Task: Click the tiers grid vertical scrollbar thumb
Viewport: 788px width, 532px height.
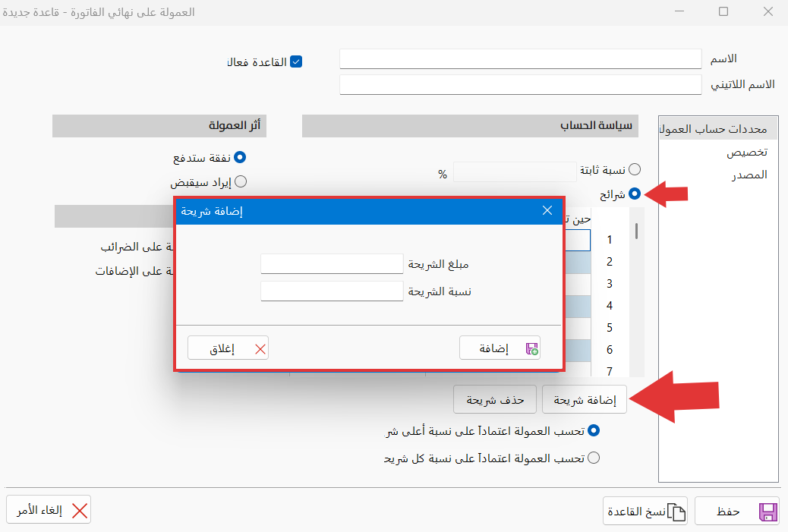Action: coord(636,231)
